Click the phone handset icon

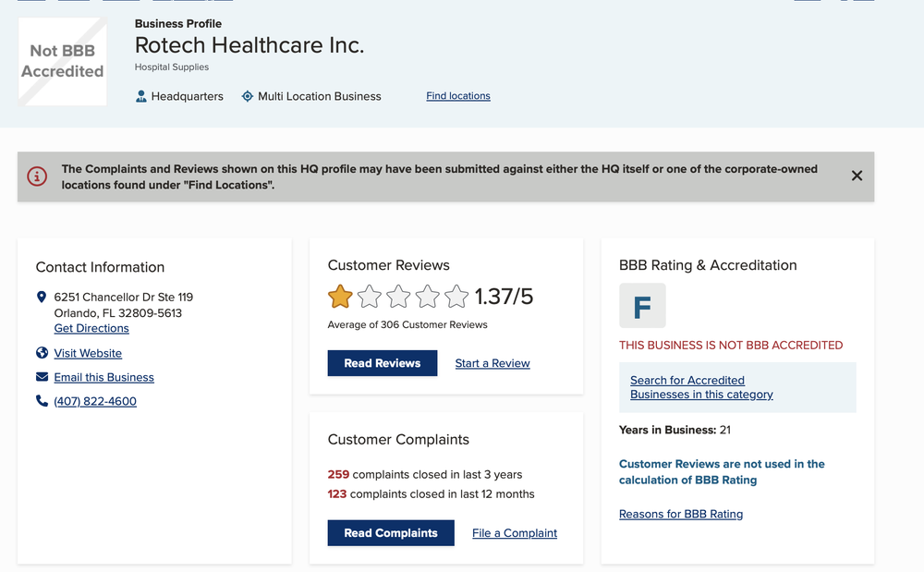42,401
